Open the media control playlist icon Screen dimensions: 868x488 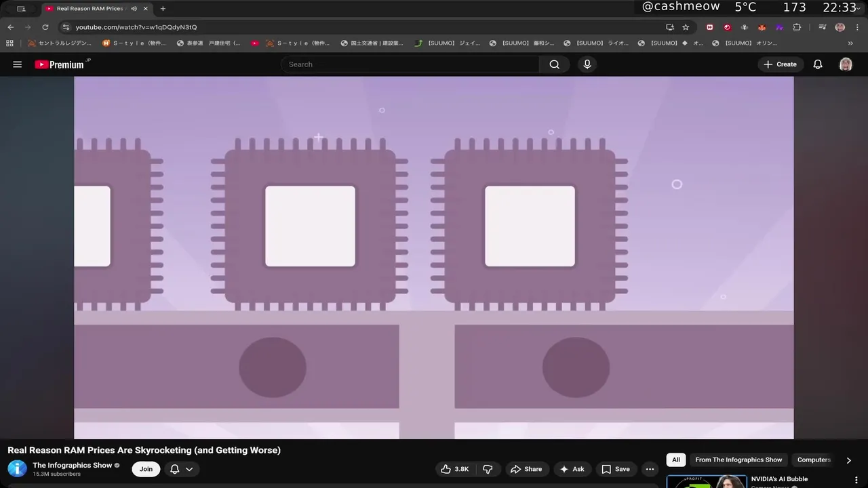[822, 27]
